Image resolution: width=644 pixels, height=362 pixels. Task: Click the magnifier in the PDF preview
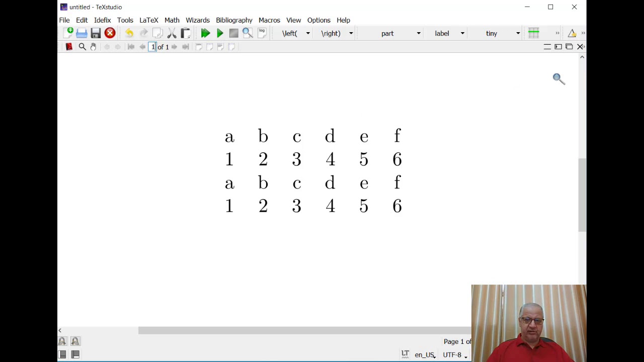coord(559,79)
